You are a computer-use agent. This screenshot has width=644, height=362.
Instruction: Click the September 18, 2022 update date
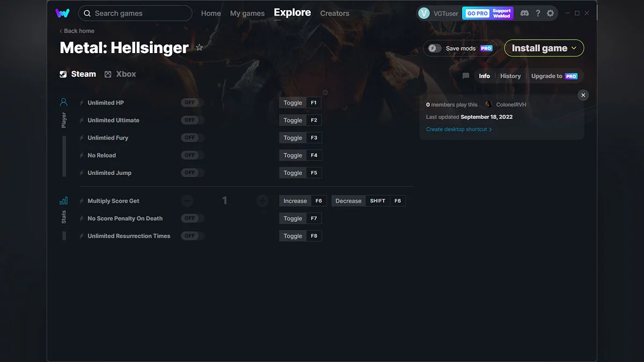(486, 117)
